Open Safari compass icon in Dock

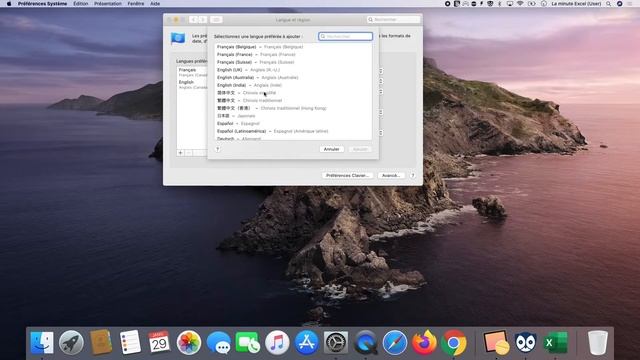point(395,342)
